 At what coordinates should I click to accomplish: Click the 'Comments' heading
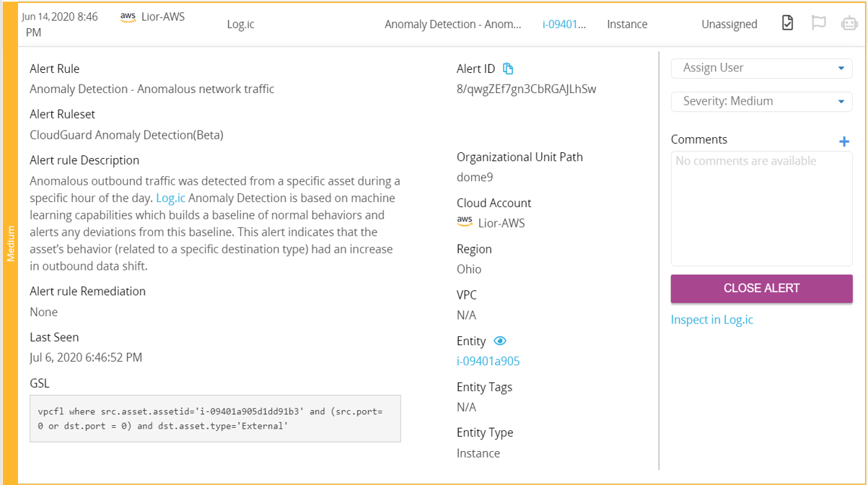coord(699,139)
